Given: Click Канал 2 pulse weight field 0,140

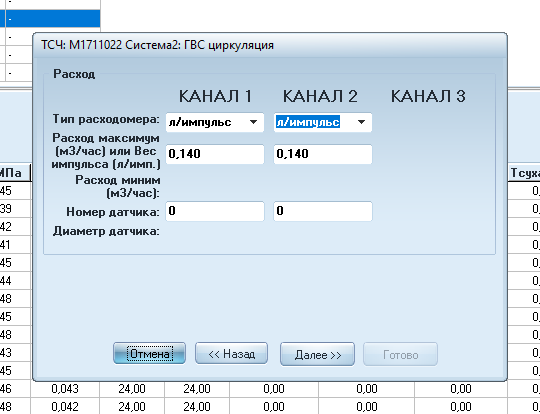Looking at the screenshot, I should (323, 154).
